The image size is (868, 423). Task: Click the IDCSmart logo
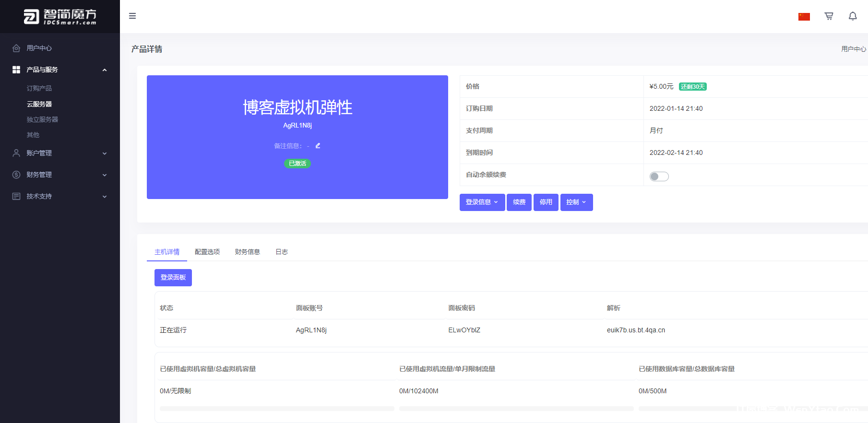pos(60,16)
